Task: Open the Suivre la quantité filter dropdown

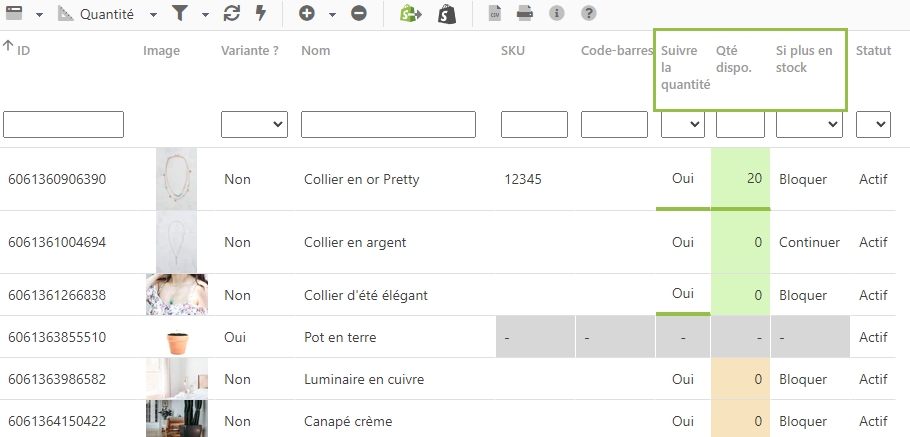Action: pos(683,124)
